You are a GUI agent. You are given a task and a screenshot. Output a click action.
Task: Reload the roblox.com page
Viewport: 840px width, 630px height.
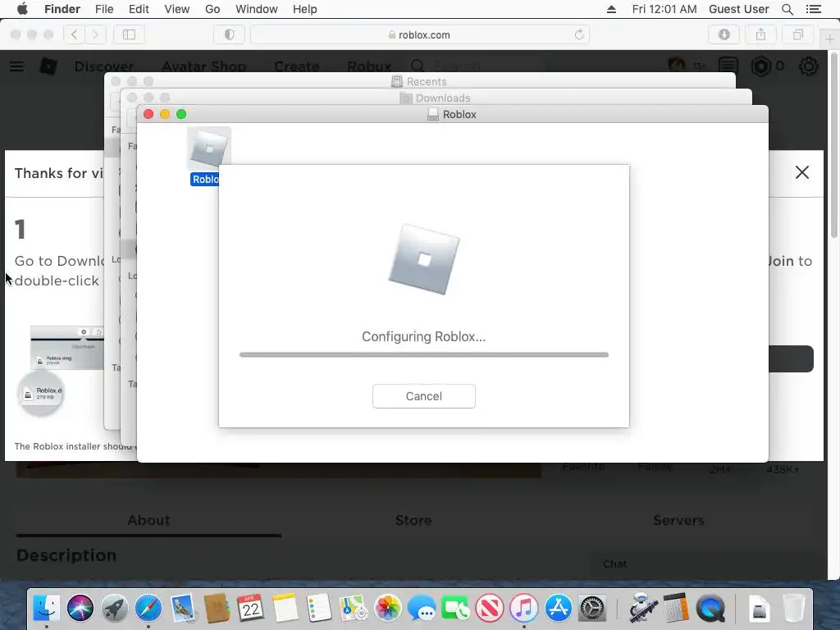coord(579,34)
